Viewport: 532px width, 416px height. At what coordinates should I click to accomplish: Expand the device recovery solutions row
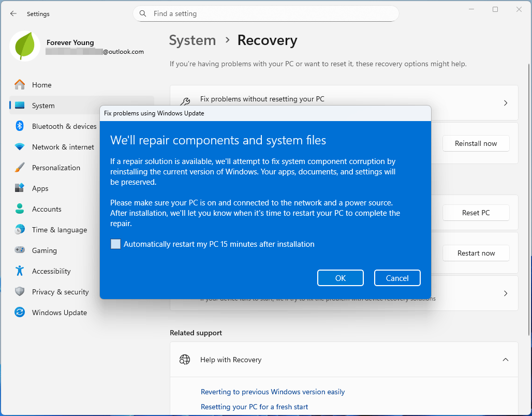click(x=506, y=293)
